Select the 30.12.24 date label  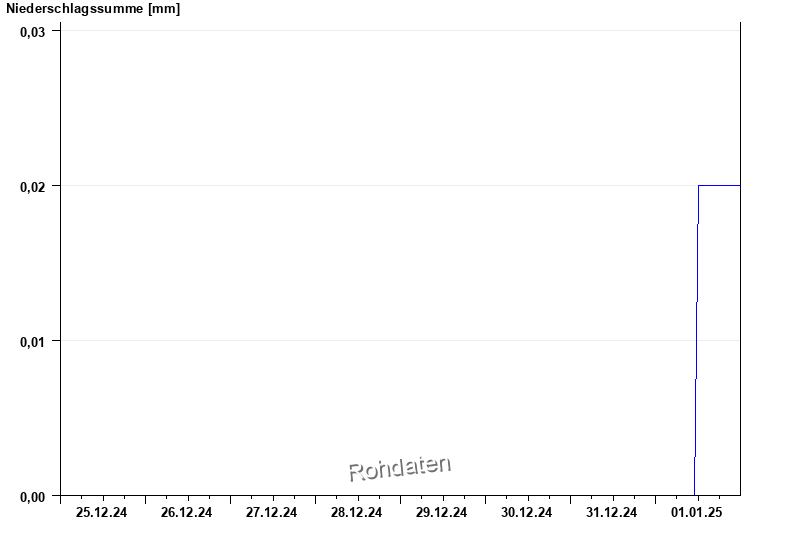point(527,513)
